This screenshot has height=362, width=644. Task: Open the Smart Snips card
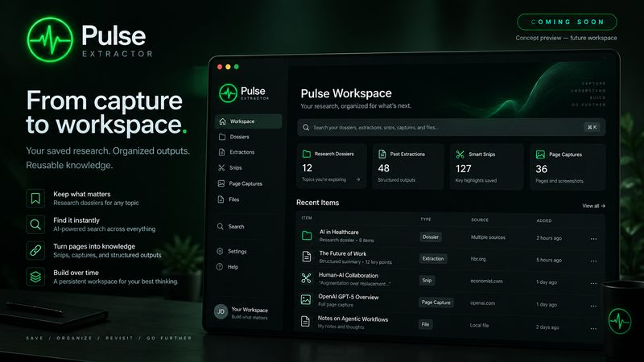click(x=486, y=167)
